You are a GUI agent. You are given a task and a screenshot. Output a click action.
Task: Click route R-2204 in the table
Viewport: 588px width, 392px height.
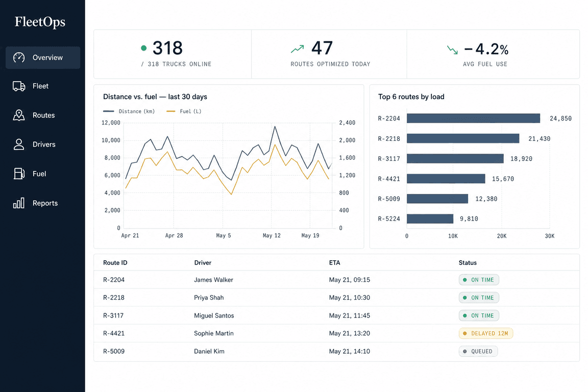pyautogui.click(x=114, y=280)
